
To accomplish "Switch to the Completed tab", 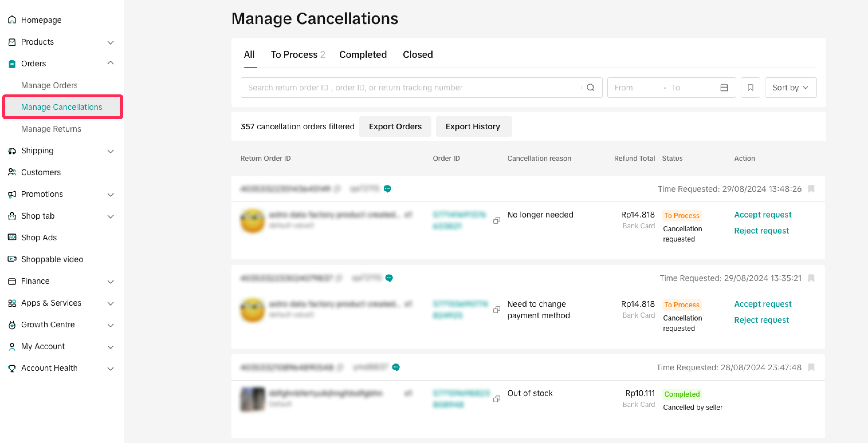I will [363, 55].
